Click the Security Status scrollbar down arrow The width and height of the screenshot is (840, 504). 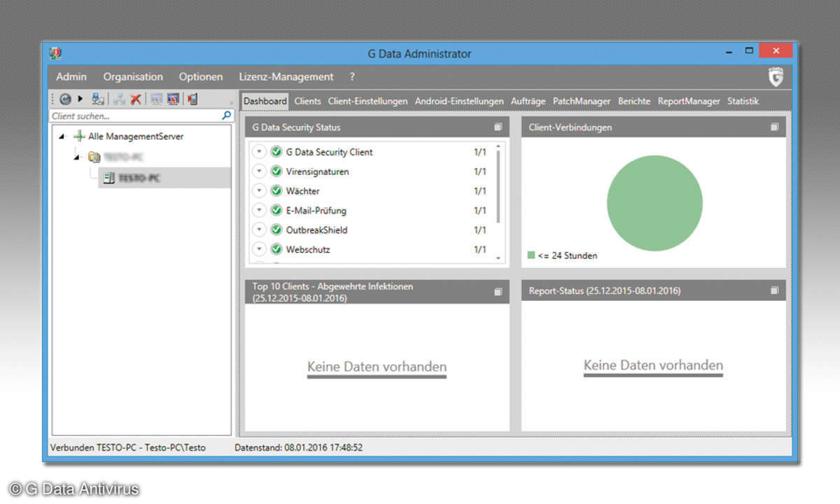498,258
